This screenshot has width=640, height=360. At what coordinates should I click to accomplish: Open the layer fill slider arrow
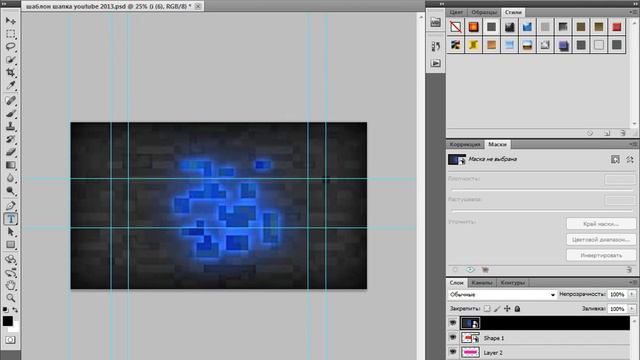tap(632, 309)
